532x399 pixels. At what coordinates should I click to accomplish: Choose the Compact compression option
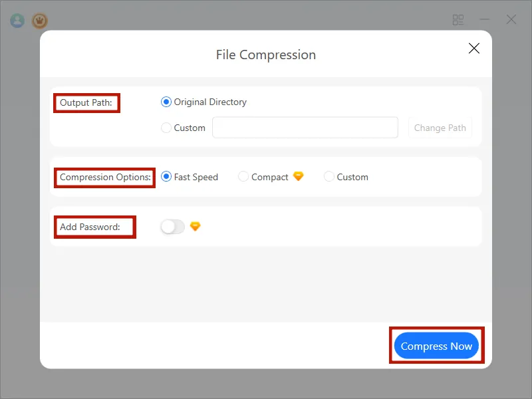click(243, 176)
